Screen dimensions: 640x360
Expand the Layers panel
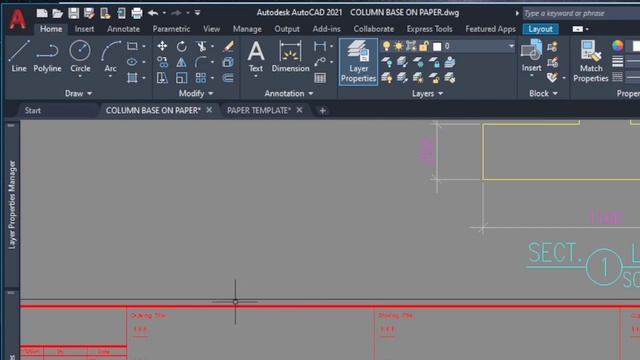point(427,93)
